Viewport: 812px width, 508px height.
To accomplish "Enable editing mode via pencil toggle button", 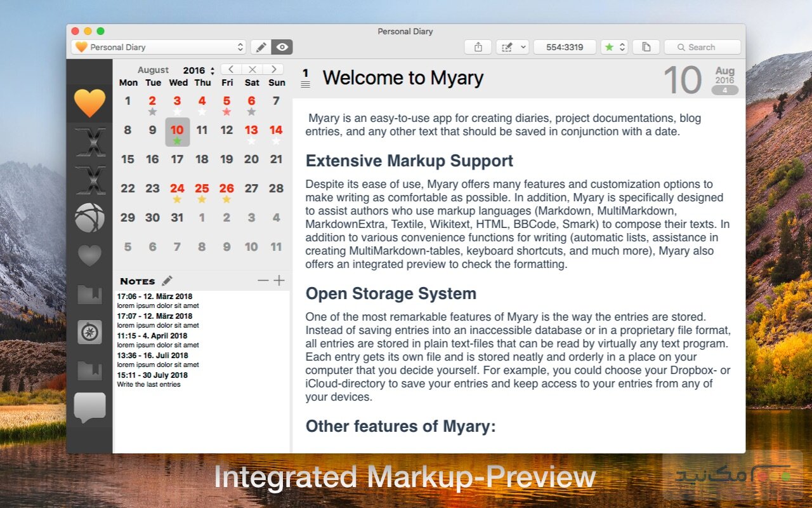I will click(261, 46).
